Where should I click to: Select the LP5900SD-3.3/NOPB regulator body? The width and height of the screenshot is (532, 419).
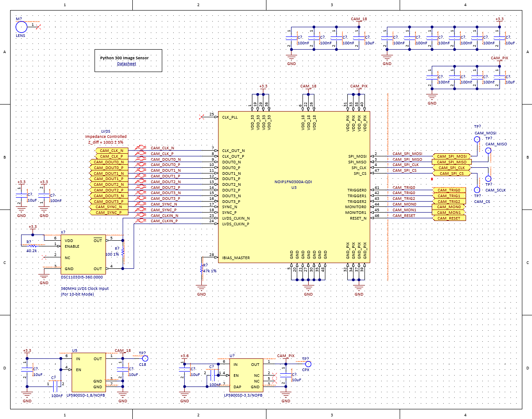246,376
